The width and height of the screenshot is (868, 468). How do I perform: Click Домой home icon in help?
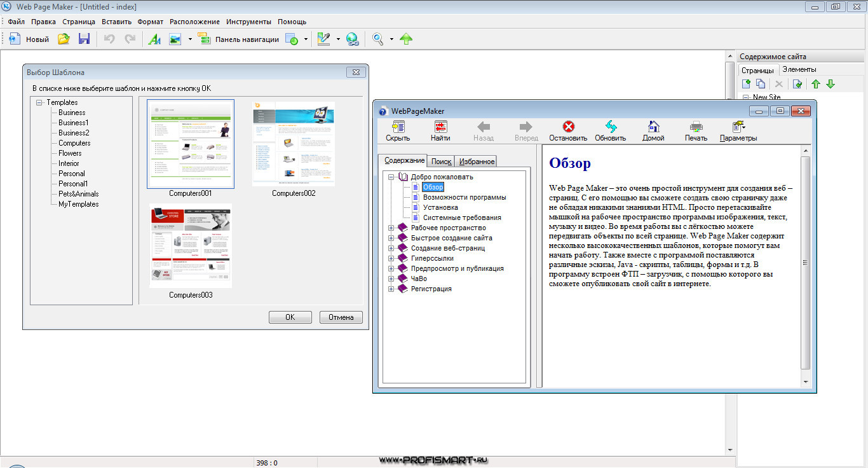(653, 131)
